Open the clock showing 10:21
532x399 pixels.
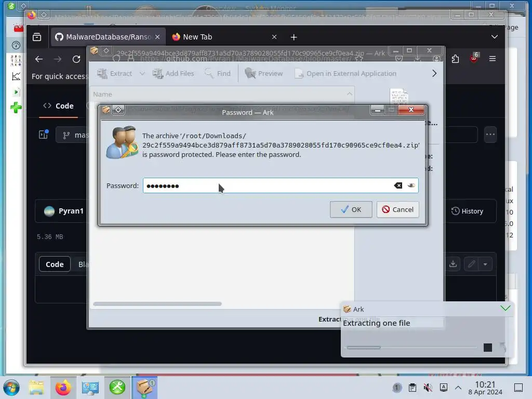click(x=485, y=388)
